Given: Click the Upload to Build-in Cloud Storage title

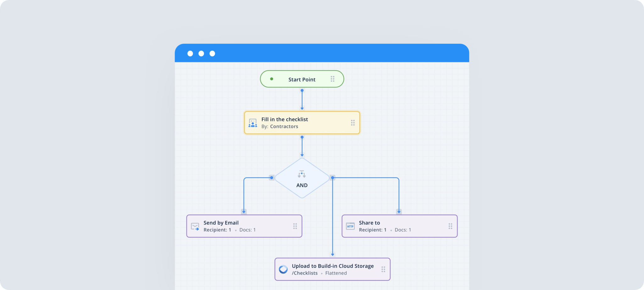Looking at the screenshot, I should point(332,266).
